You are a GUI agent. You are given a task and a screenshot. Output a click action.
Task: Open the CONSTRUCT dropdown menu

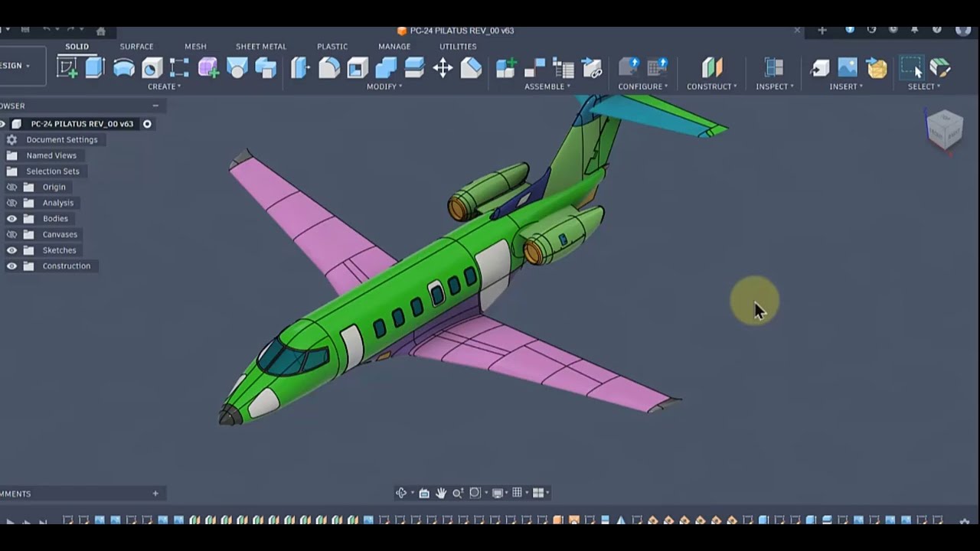[x=712, y=86]
